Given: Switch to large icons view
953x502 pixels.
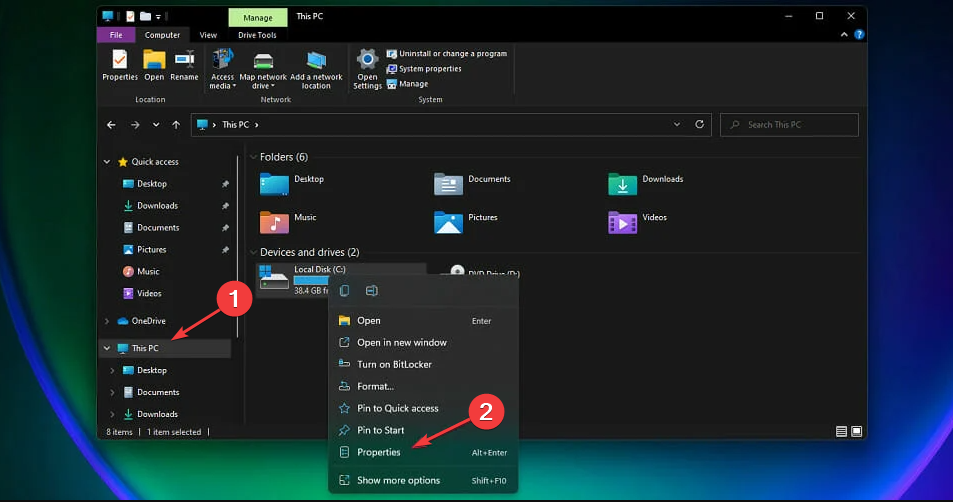Looking at the screenshot, I should coord(856,432).
